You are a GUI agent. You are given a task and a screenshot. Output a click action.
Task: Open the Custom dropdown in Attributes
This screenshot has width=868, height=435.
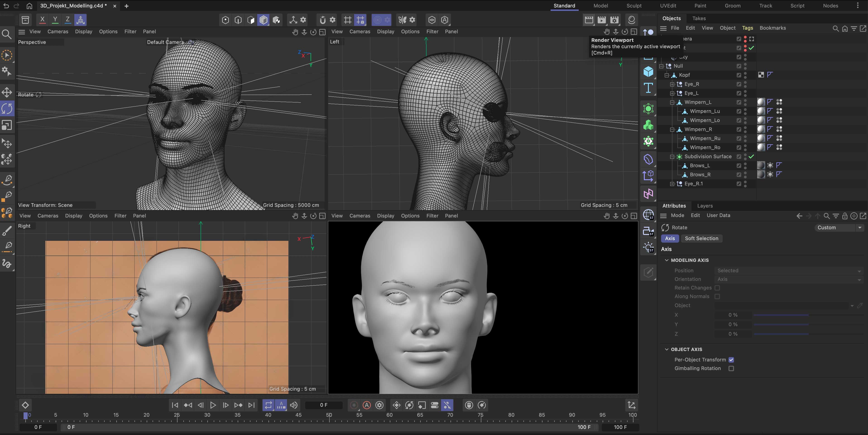[x=839, y=228]
